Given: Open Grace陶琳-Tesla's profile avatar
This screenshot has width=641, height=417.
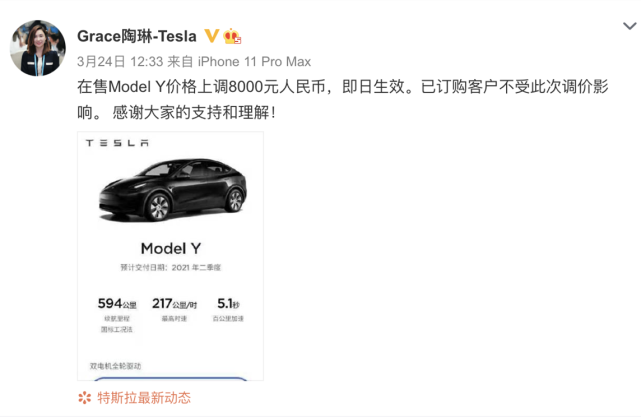Looking at the screenshot, I should (x=38, y=48).
